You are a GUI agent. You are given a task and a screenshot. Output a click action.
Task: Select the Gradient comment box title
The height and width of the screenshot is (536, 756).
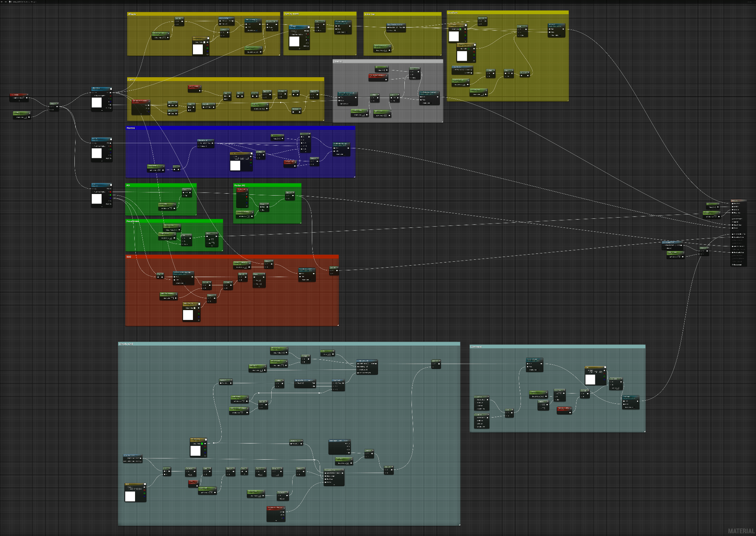(453, 13)
